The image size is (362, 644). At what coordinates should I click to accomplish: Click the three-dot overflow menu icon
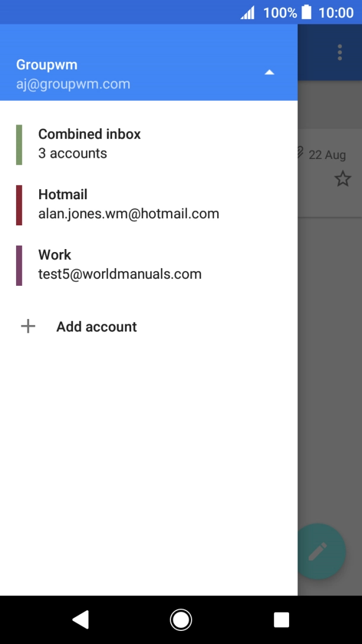click(x=339, y=52)
